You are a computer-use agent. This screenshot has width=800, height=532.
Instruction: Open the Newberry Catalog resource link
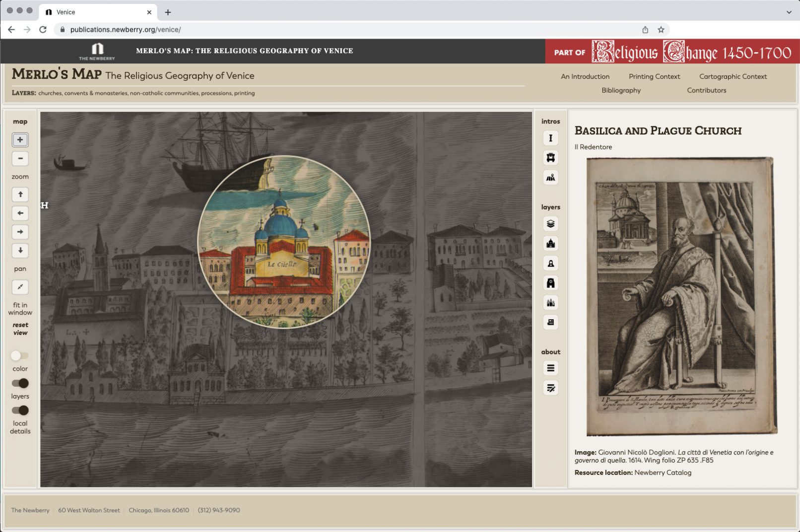click(663, 472)
